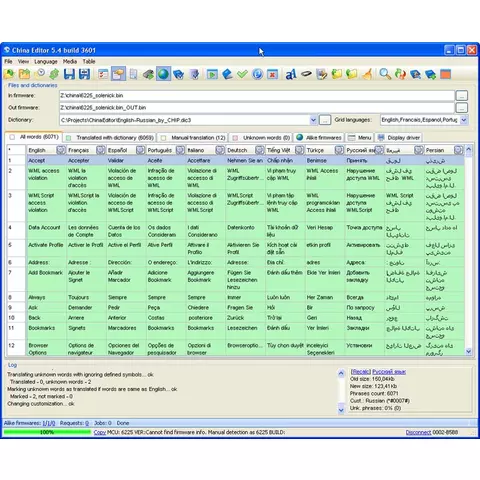Click the Disconnect link
This screenshot has width=480, height=480.
coord(418,432)
